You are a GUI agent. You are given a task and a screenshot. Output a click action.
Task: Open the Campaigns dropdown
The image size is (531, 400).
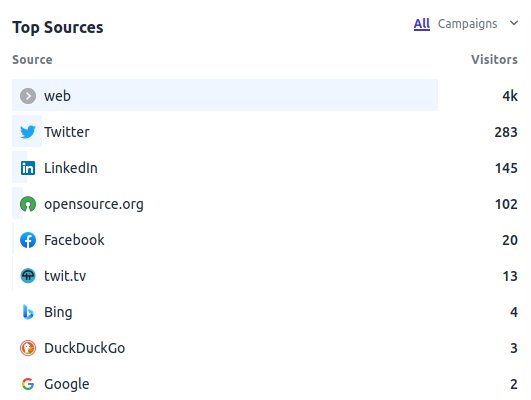pyautogui.click(x=467, y=24)
